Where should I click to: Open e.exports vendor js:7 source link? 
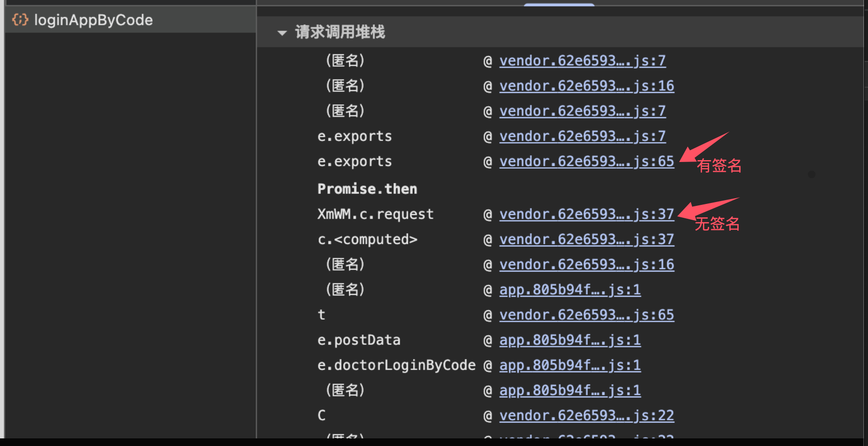[x=582, y=137]
